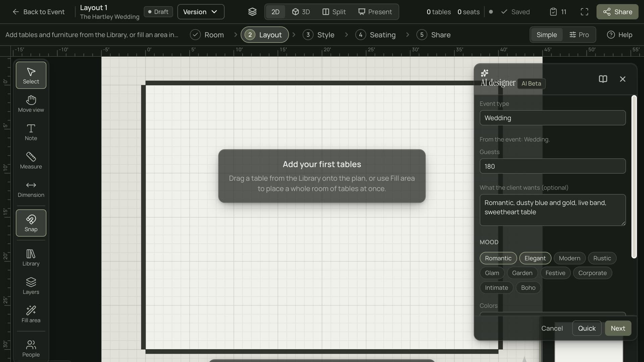Screen dimensions: 644x362
Task: Open the Event type Wedding field
Action: 552,118
